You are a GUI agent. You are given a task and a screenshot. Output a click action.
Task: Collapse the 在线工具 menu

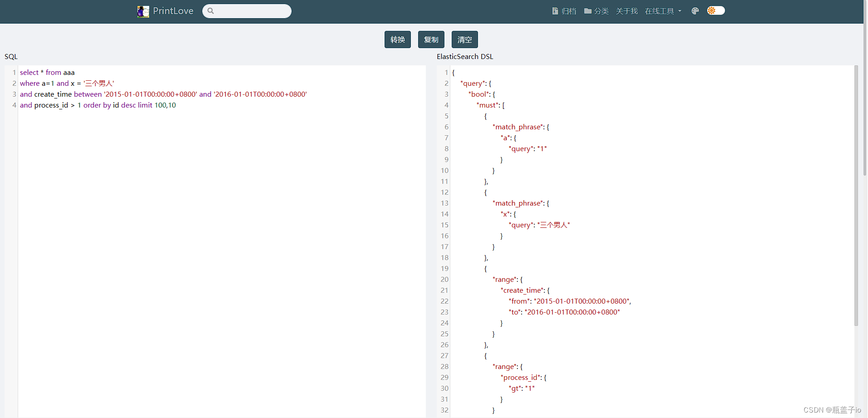point(660,11)
